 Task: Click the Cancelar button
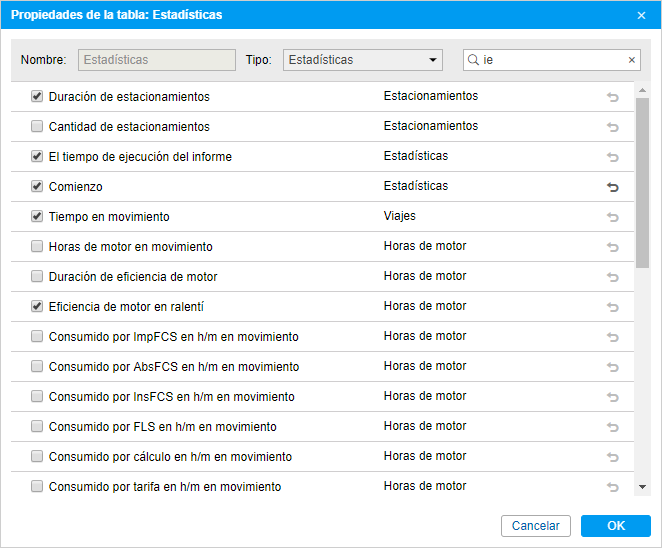click(x=536, y=526)
